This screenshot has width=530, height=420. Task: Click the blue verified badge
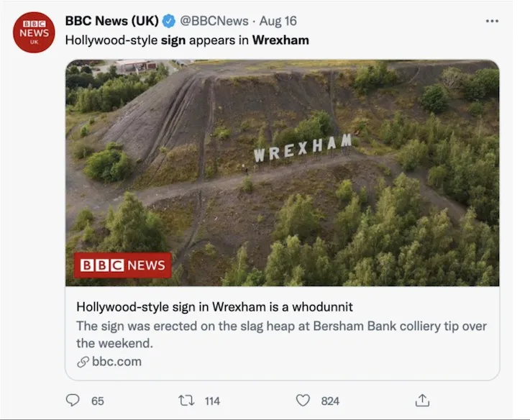169,22
